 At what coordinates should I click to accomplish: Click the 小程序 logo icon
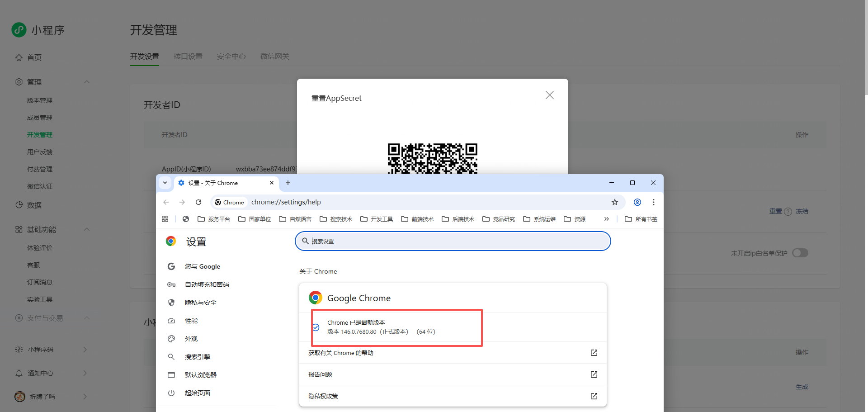(19, 30)
